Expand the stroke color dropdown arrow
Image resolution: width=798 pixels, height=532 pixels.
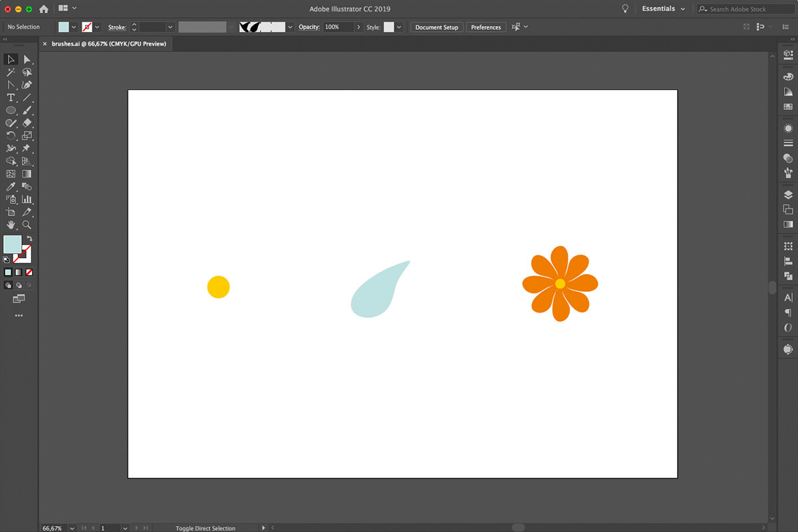pos(97,27)
